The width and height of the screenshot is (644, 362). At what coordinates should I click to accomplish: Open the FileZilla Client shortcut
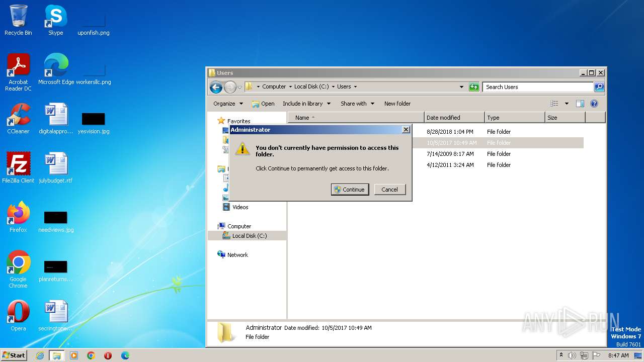(18, 168)
